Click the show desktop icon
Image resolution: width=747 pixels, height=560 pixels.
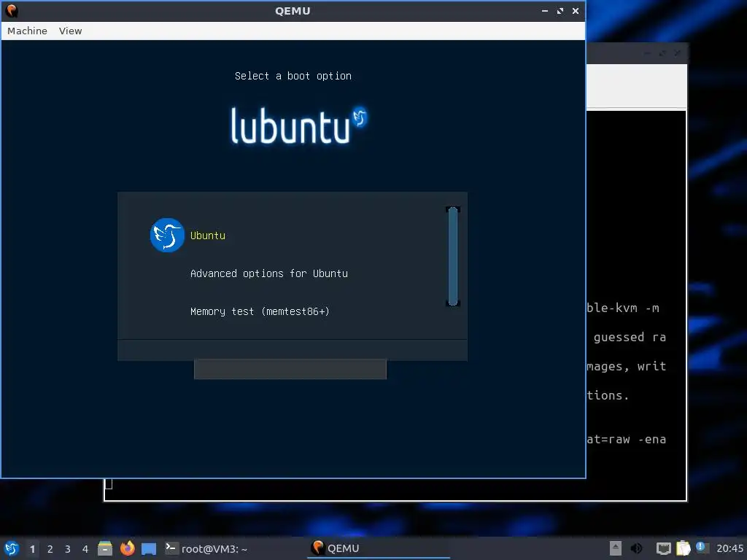pyautogui.click(x=149, y=548)
